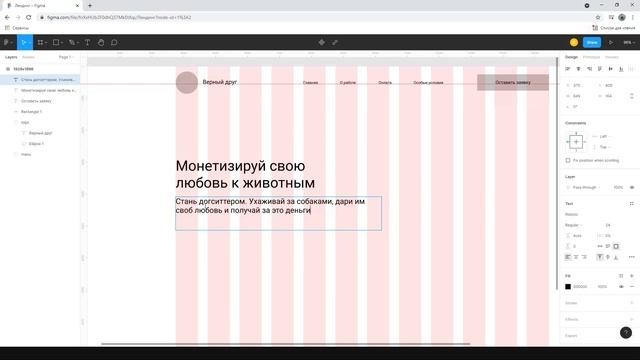Open Regular font weight dropdown
This screenshot has height=360, width=640.
pos(573,225)
